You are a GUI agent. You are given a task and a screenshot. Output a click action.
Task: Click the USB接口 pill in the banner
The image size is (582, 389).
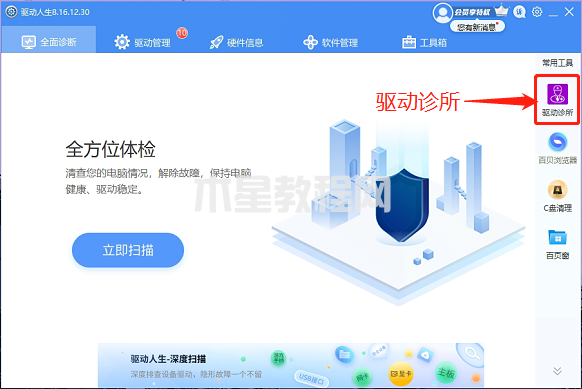coord(312,378)
